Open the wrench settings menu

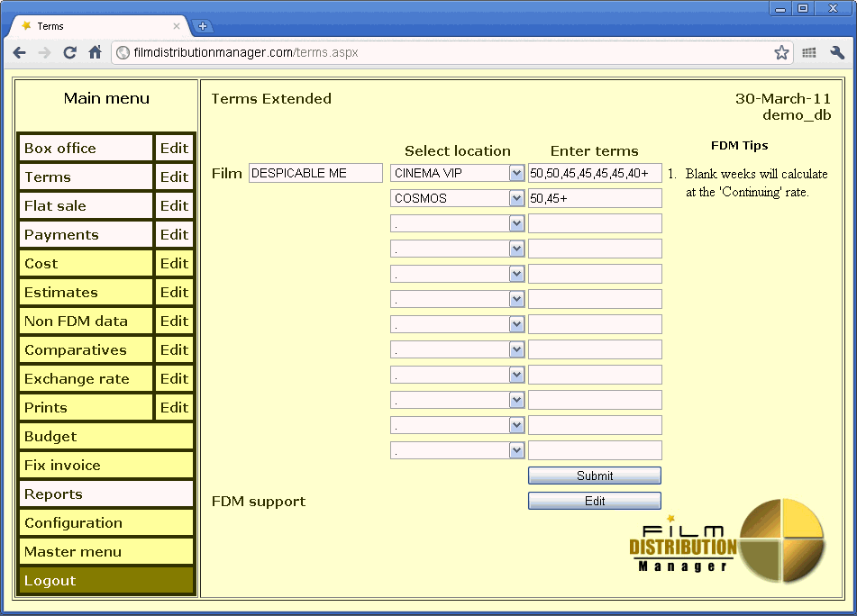[837, 53]
